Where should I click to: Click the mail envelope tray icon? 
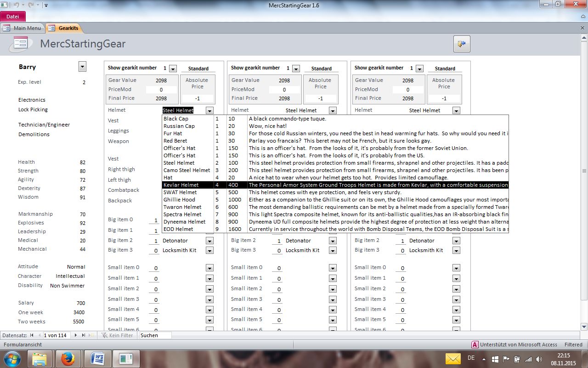point(452,359)
